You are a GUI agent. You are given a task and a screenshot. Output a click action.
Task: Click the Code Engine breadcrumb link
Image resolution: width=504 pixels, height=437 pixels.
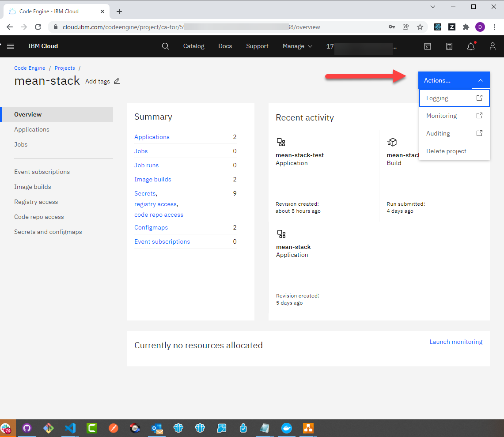(30, 68)
